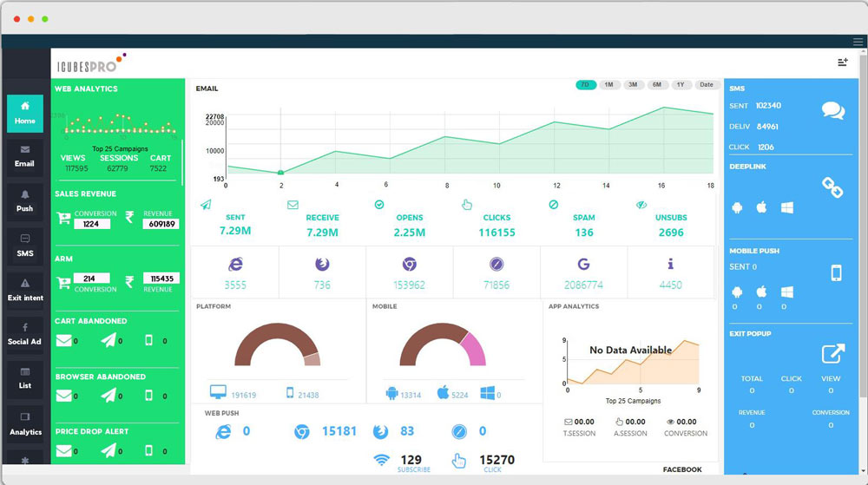This screenshot has width=868, height=485.
Task: Expand the add-list menu icon at top right
Action: [842, 62]
